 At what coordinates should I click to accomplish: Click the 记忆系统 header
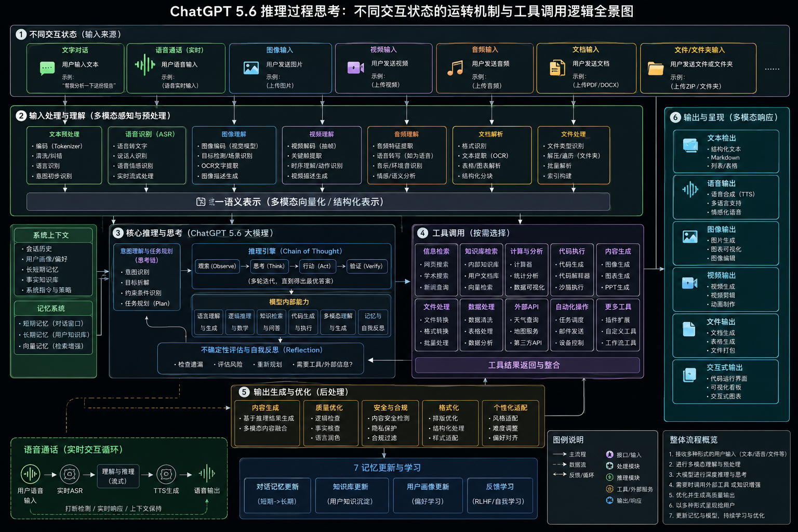(53, 309)
